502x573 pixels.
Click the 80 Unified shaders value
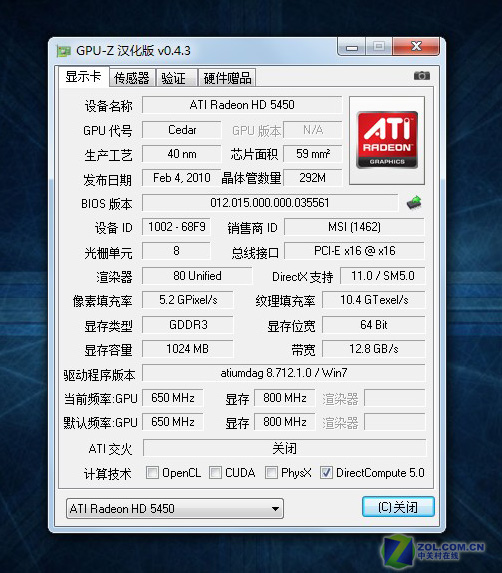[197, 276]
